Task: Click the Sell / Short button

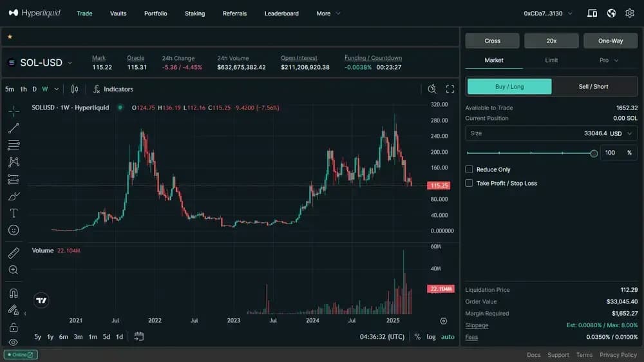Action: 593,86
